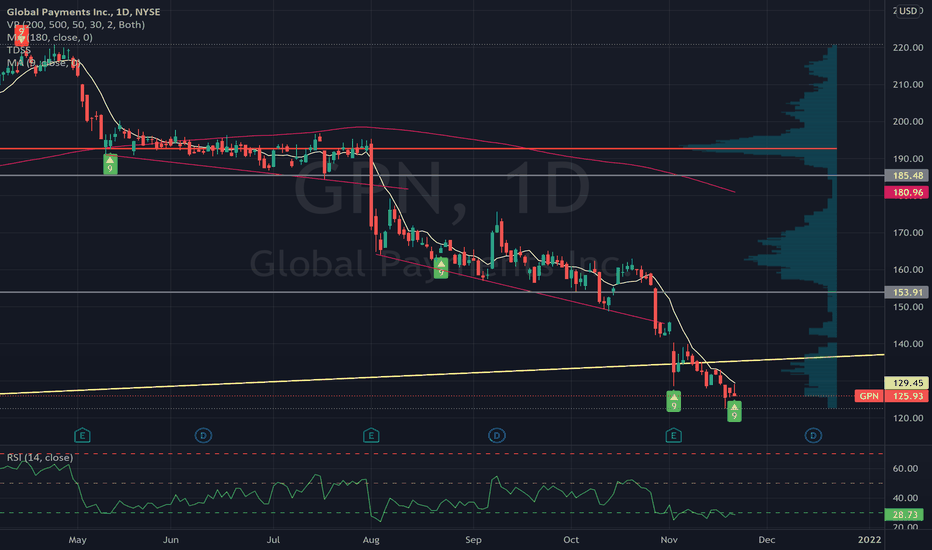Select the VP (200, 500, 50, 30, 2, Both) indicator

click(x=75, y=24)
